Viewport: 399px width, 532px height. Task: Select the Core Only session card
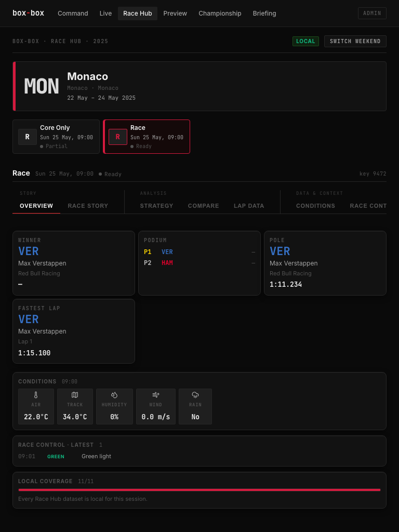56,137
